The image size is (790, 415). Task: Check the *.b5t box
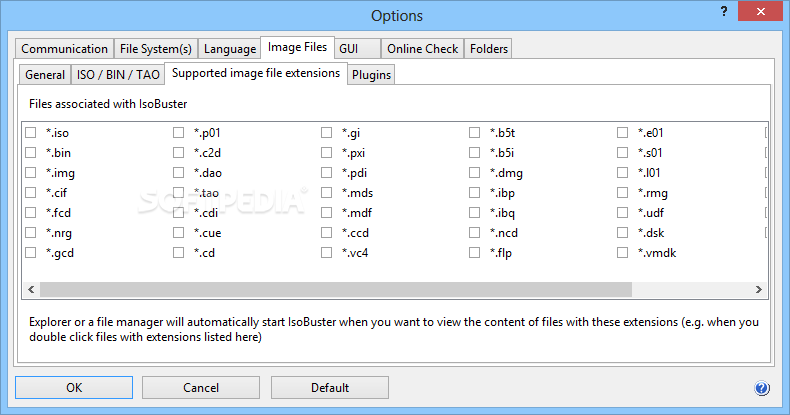pos(474,132)
